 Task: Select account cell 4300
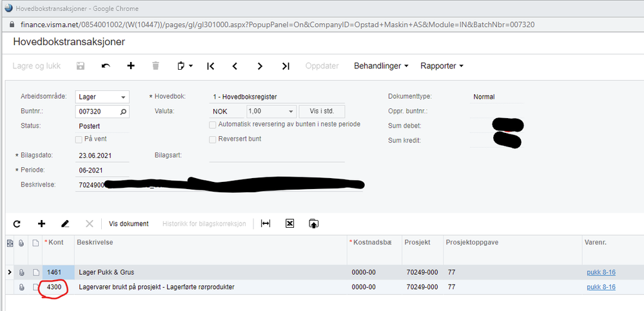pos(58,287)
